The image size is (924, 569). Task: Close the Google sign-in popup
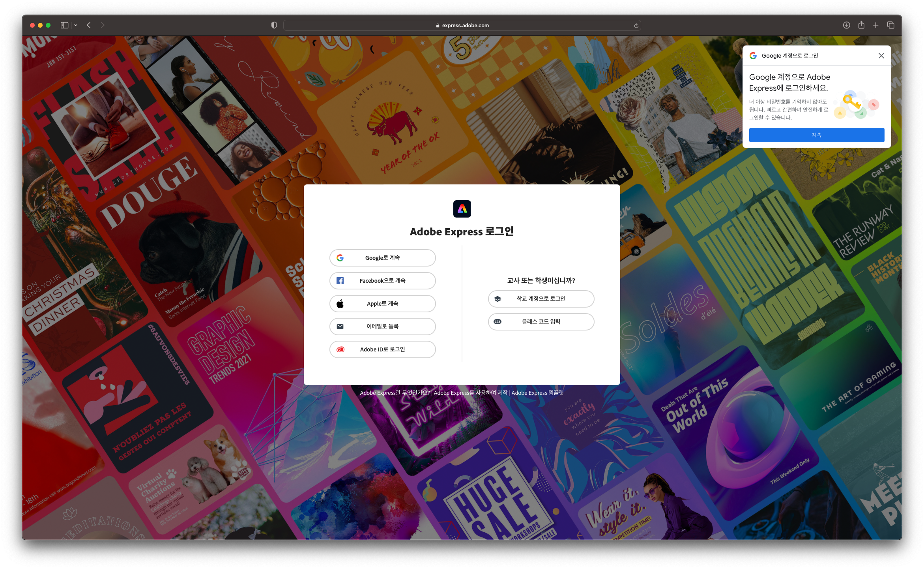pyautogui.click(x=881, y=56)
